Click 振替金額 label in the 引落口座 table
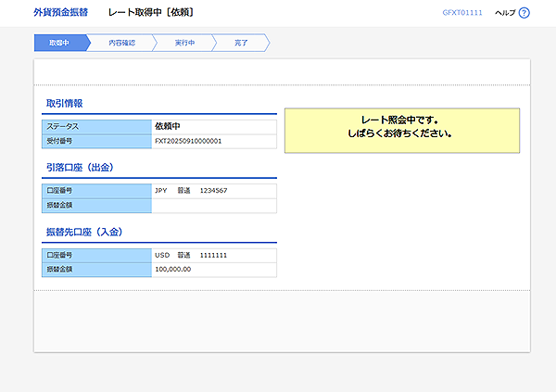Image resolution: width=556 pixels, height=392 pixels. coord(96,206)
